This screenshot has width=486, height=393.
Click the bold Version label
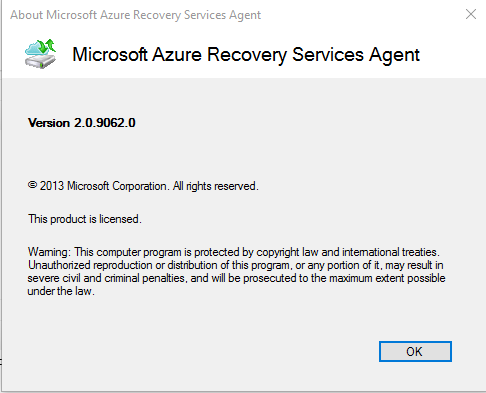pyautogui.click(x=49, y=123)
